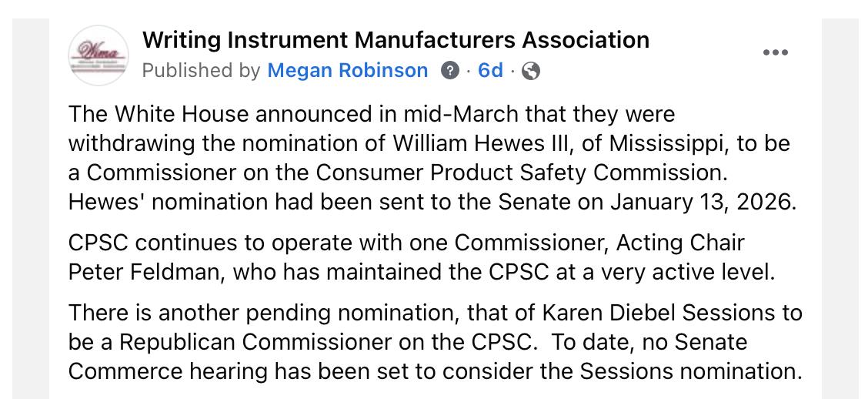Click the question mark info icon
This screenshot has width=868, height=399.
450,71
